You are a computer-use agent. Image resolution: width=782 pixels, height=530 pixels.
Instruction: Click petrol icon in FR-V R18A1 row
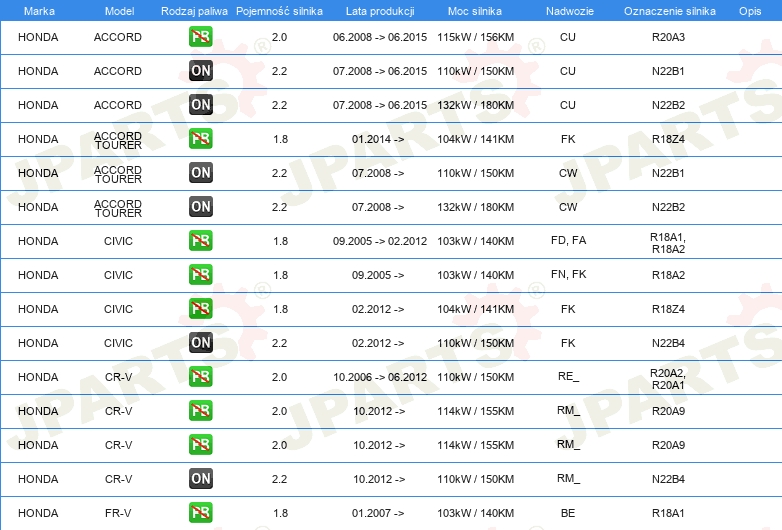200,513
